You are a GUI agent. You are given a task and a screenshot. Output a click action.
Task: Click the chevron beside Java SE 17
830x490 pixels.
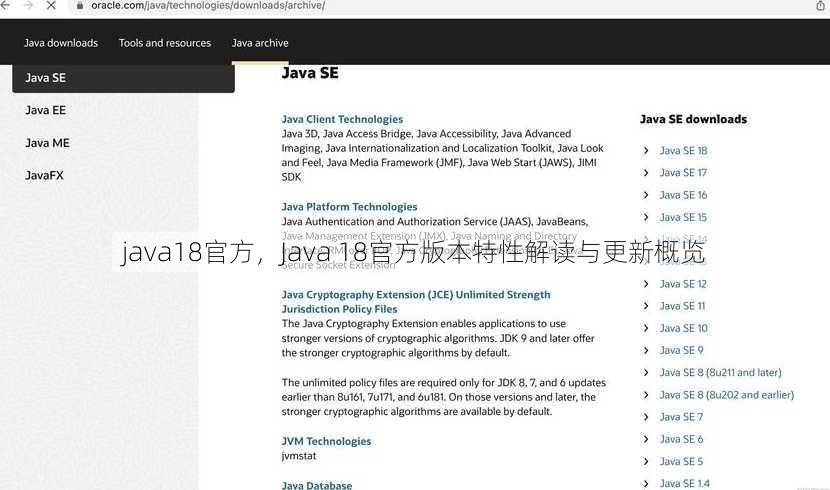[x=646, y=173]
